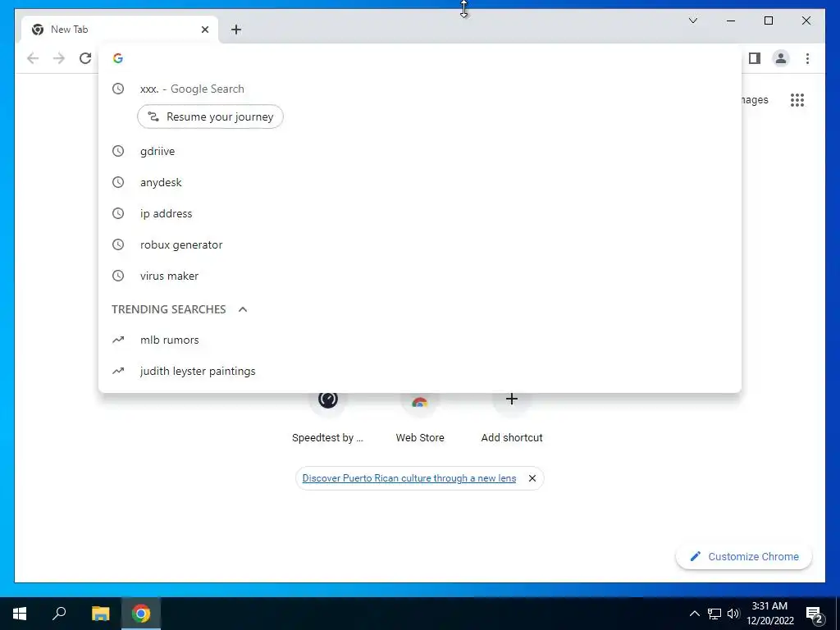Click the Customize Chrome button

(x=744, y=557)
